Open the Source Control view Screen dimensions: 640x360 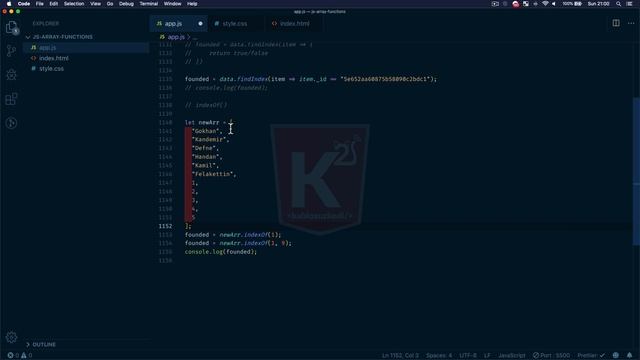click(11, 51)
